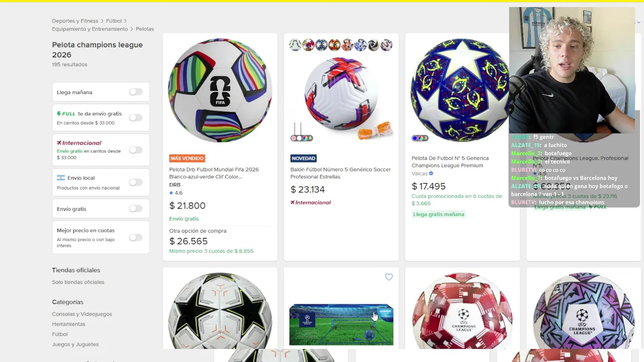
Task: Click the Internacional plane label under $ 23.134
Action: [x=310, y=203]
